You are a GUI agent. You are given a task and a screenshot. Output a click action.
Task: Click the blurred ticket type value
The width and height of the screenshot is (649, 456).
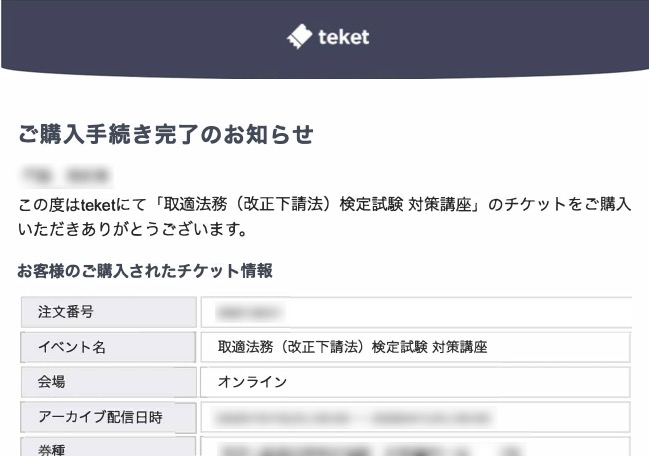click(370, 449)
